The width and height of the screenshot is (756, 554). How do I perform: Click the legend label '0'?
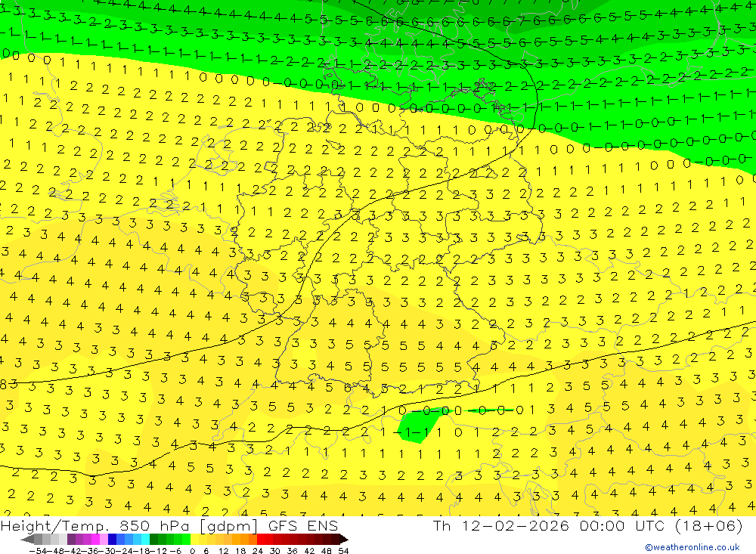pos(192,551)
